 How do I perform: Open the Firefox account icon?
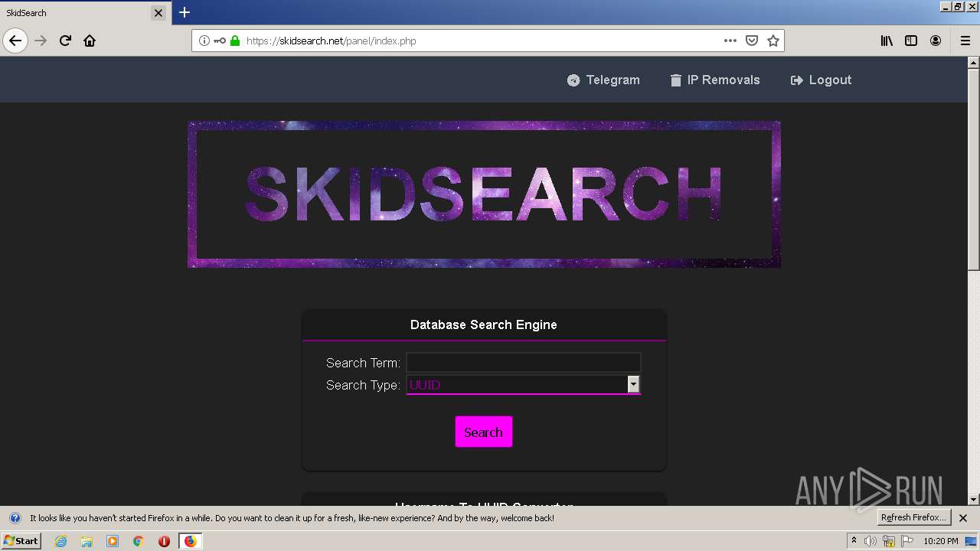(936, 41)
